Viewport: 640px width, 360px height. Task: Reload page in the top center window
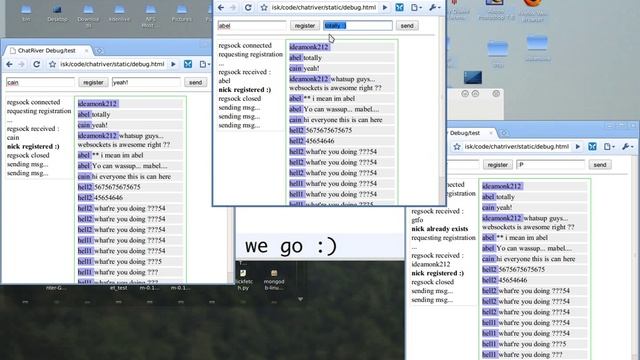coord(248,7)
